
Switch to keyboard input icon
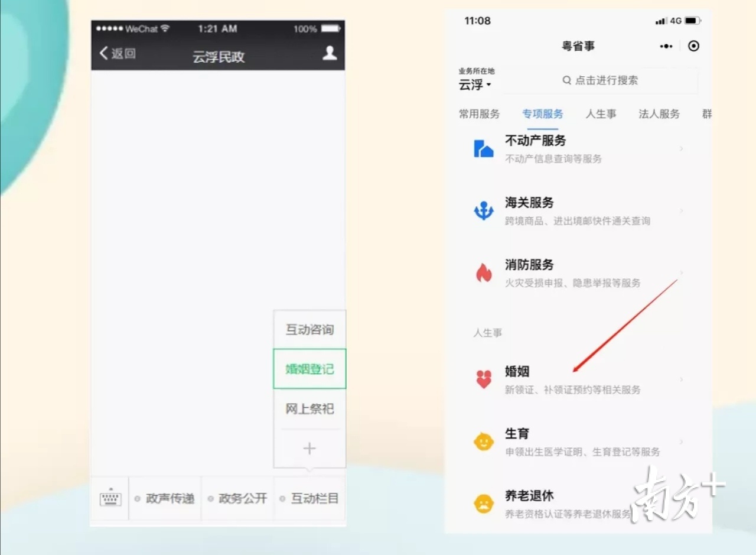tap(110, 499)
